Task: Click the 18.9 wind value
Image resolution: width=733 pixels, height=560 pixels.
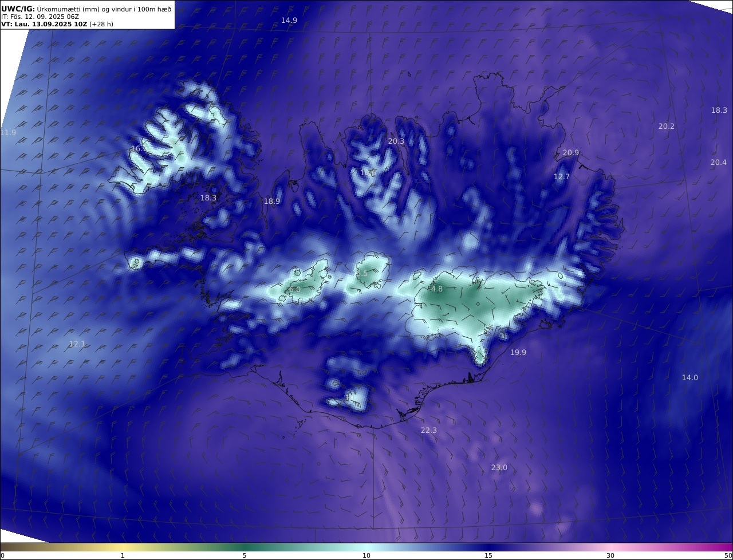Action: pyautogui.click(x=271, y=202)
